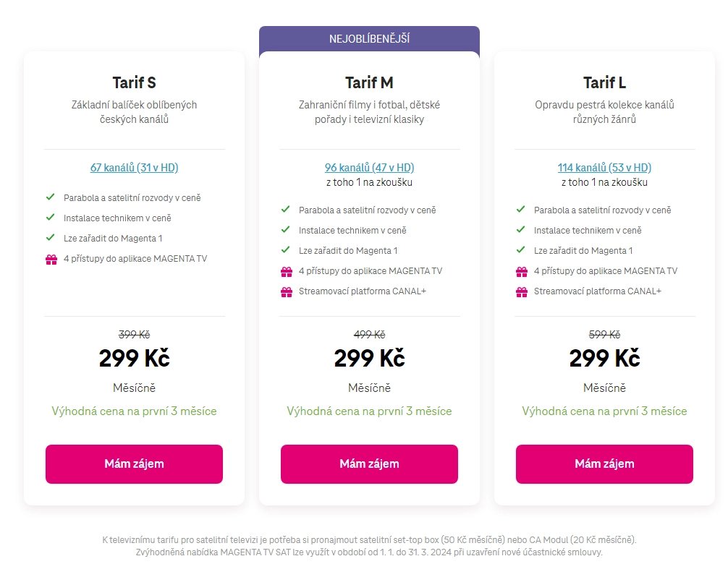Click the checkmark beside "Parabola a satelitní rozvody v ceně" in Tarif S
The height and width of the screenshot is (564, 728).
coord(50,197)
